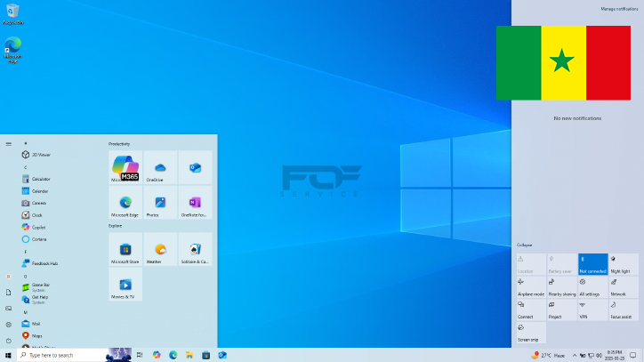
Task: Select the Explore group heading
Action: click(115, 226)
